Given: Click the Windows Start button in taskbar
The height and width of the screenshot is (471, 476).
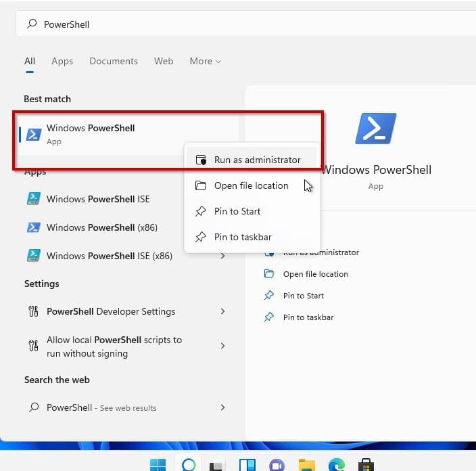Looking at the screenshot, I should [158, 465].
